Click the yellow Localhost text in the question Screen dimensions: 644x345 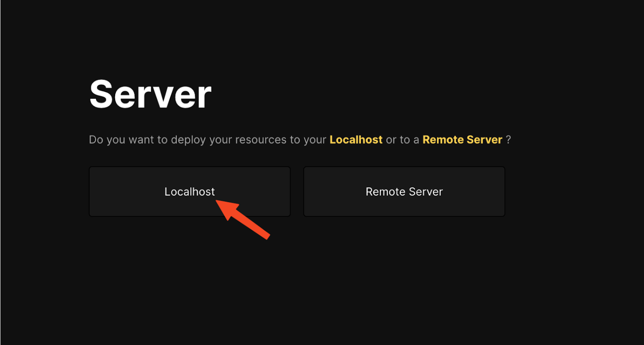click(356, 140)
